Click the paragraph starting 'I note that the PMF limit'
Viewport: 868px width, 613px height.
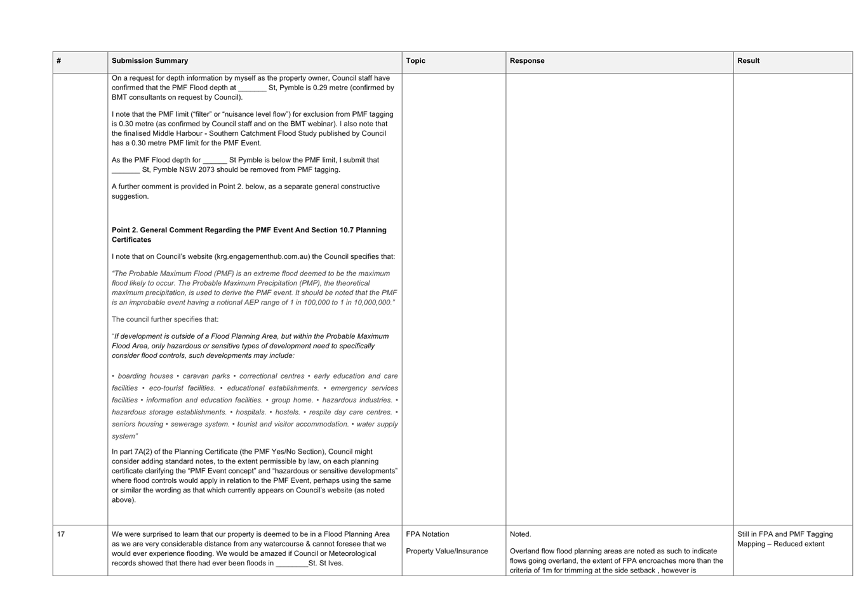click(x=252, y=129)
